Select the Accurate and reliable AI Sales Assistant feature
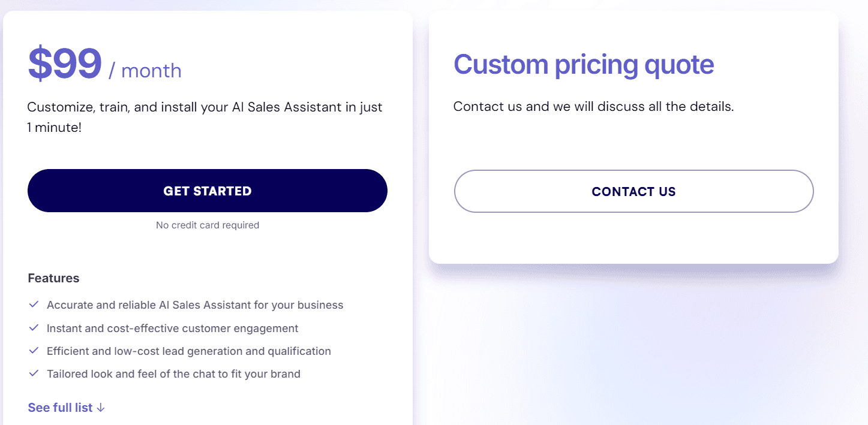 pos(195,305)
